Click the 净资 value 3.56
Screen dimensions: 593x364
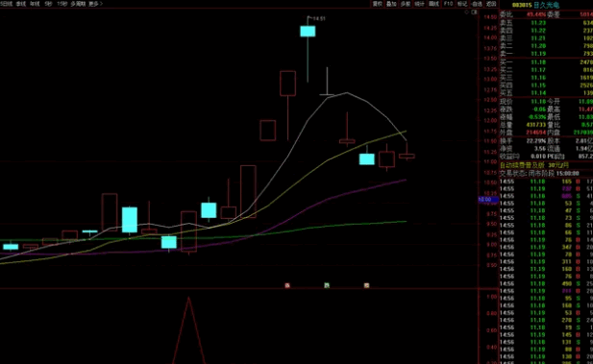540,149
